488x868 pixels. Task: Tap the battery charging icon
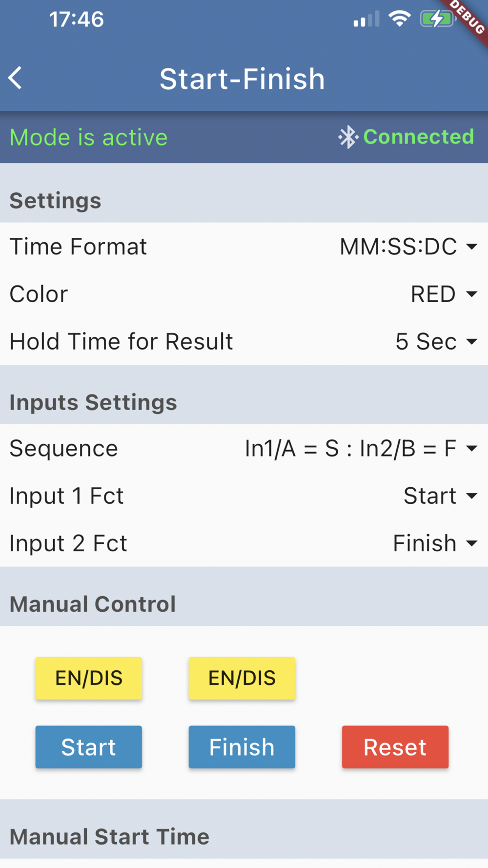point(437,20)
